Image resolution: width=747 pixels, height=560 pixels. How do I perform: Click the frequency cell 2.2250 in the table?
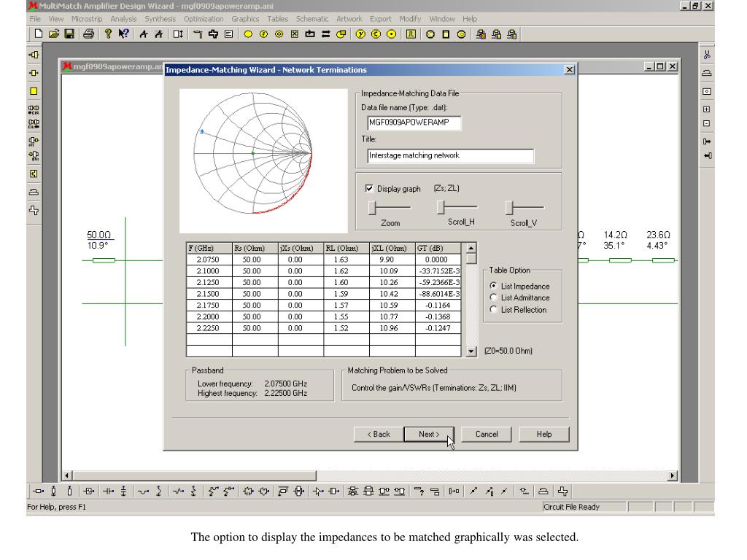[x=209, y=328]
